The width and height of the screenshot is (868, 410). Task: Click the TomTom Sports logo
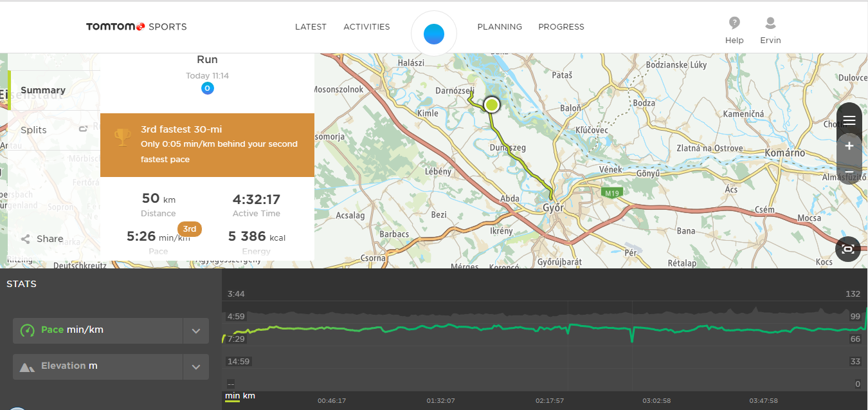pyautogui.click(x=136, y=27)
